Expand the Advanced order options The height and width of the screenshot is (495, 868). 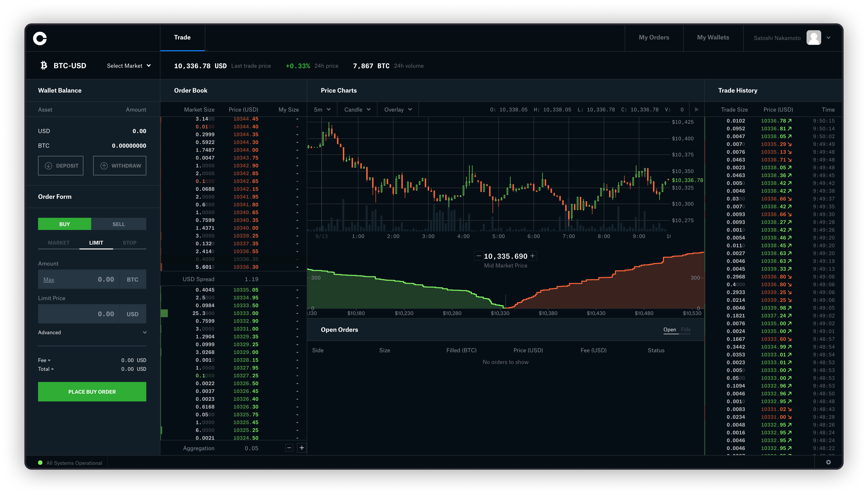92,332
